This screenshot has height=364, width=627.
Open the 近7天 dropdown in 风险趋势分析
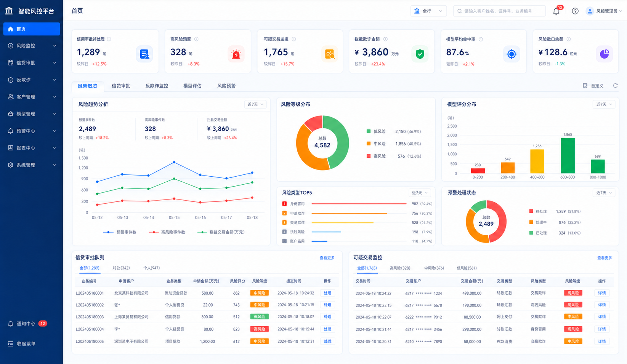[255, 104]
